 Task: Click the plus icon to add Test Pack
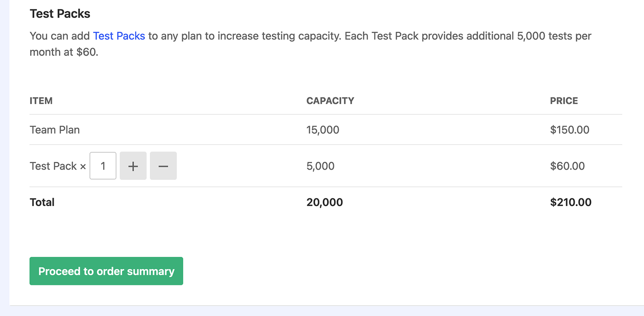pyautogui.click(x=133, y=166)
